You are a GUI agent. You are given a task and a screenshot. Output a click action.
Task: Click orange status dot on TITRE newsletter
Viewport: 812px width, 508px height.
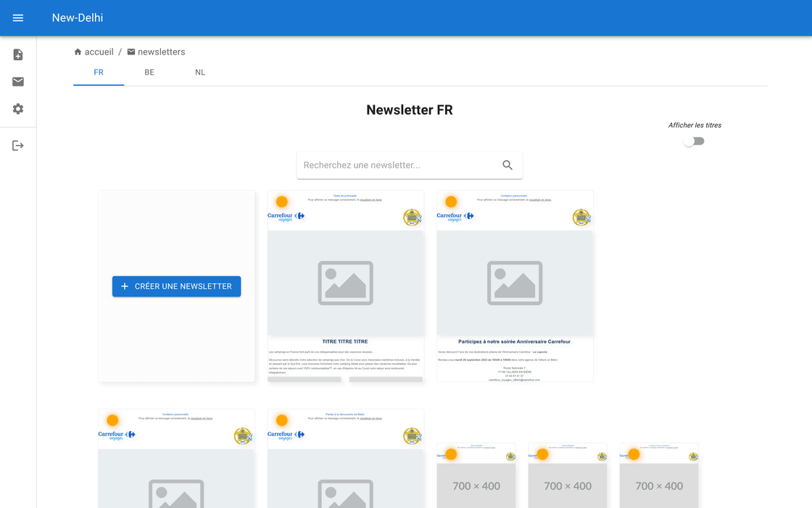282,202
